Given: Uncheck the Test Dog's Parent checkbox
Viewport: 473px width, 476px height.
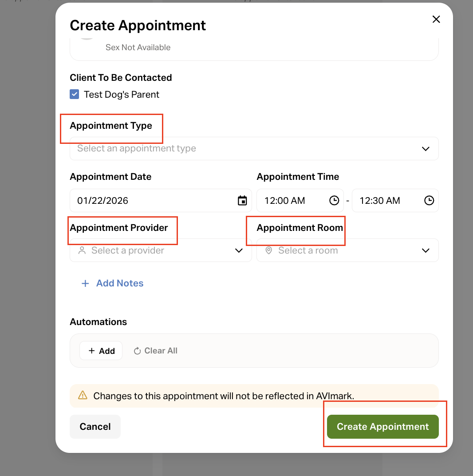Looking at the screenshot, I should (75, 94).
